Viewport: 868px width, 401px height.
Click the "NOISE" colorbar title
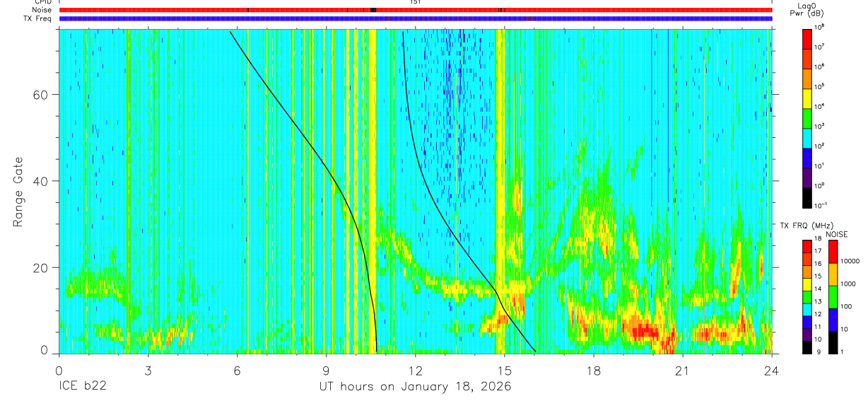[837, 234]
